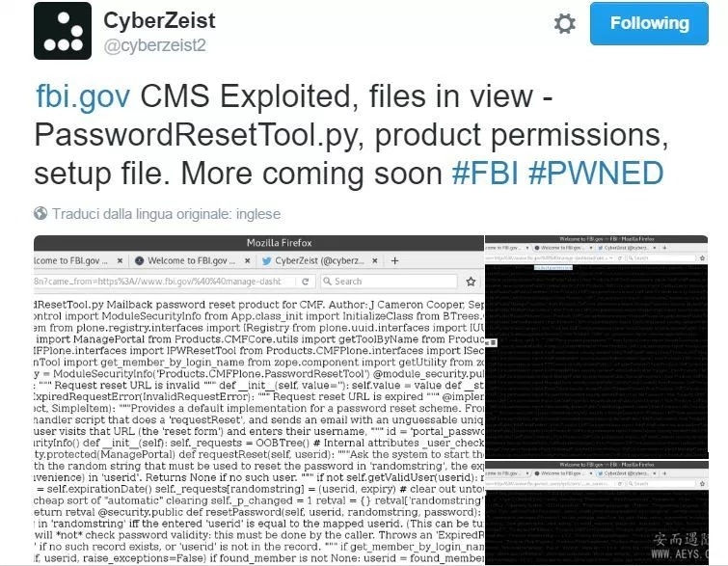The image size is (728, 566).
Task: Click the @cyberzeist2 handle
Action: click(154, 45)
